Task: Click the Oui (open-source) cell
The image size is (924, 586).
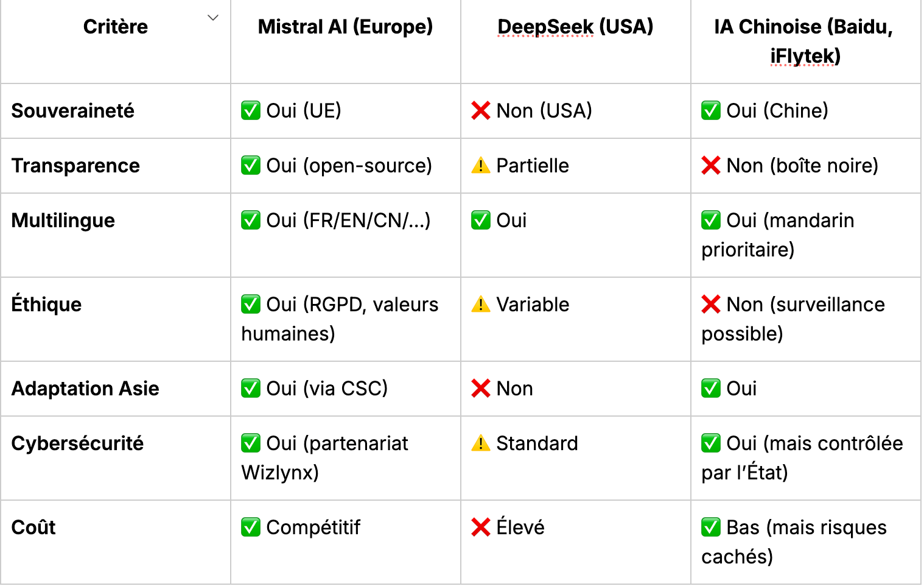Action: pos(346,166)
